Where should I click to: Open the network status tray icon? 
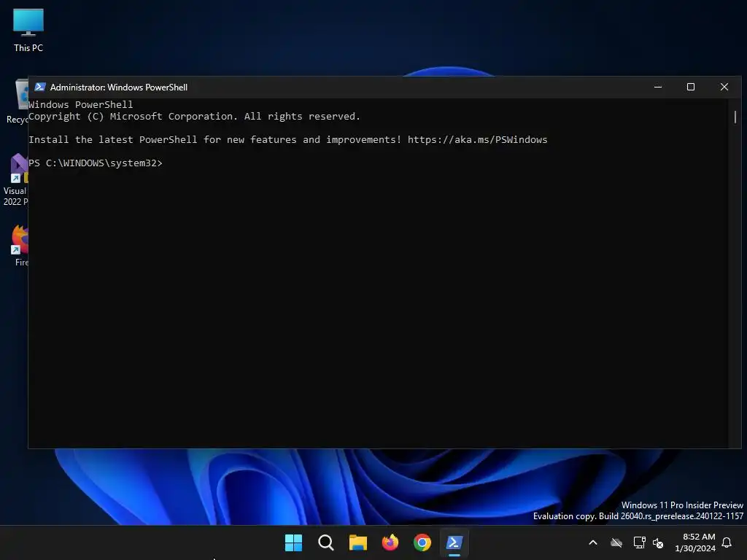pos(639,542)
